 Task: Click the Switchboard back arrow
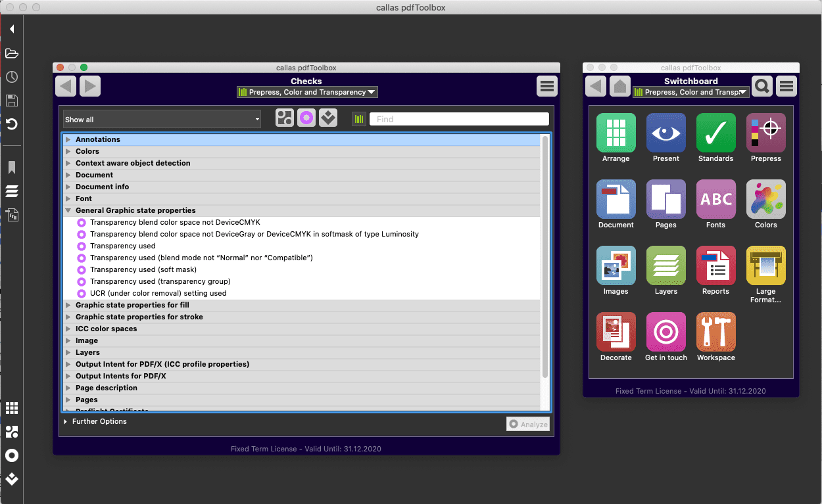coord(595,86)
